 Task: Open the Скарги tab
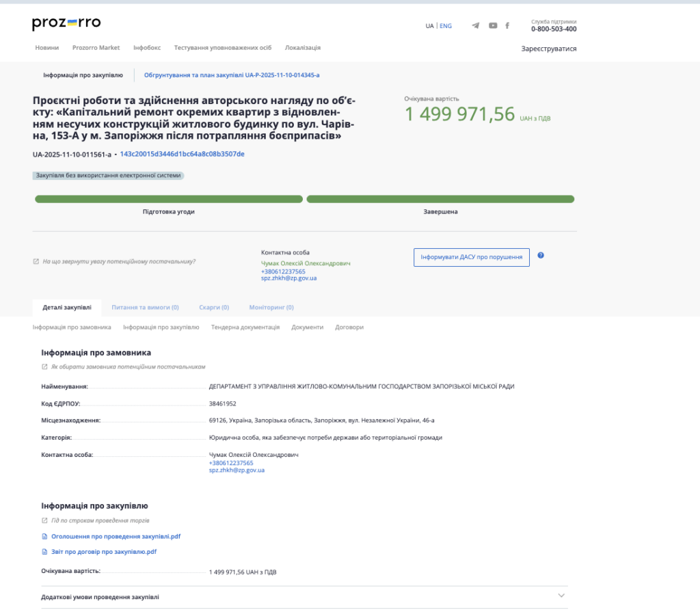click(x=214, y=308)
